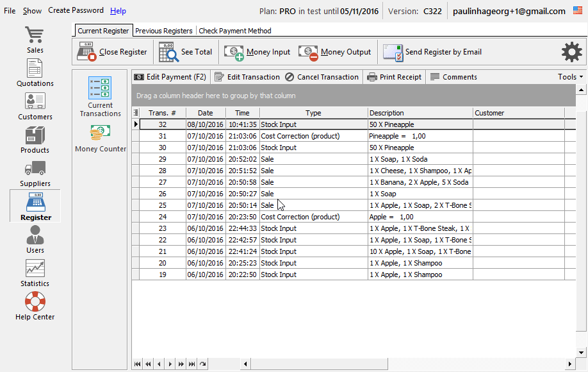588x372 pixels.
Task: Switch to the Previous Registers tab
Action: [x=163, y=31]
